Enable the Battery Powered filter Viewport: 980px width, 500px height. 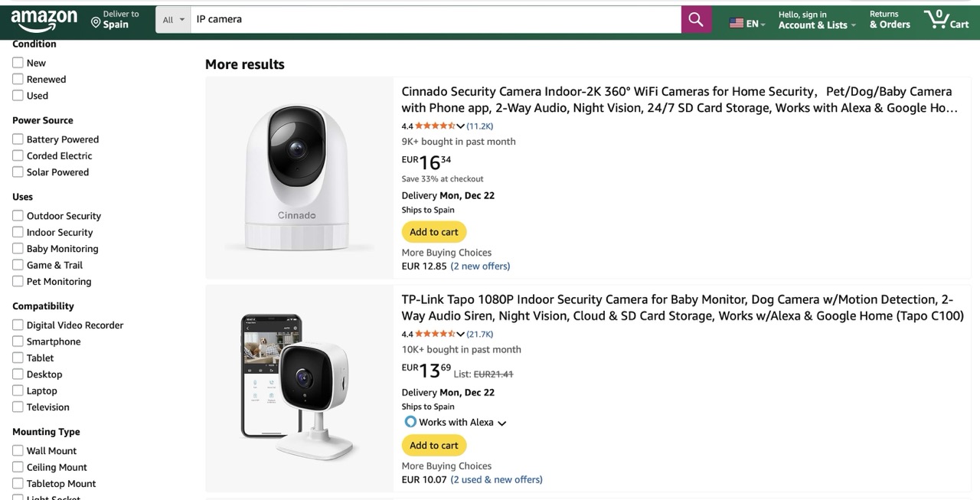18,139
